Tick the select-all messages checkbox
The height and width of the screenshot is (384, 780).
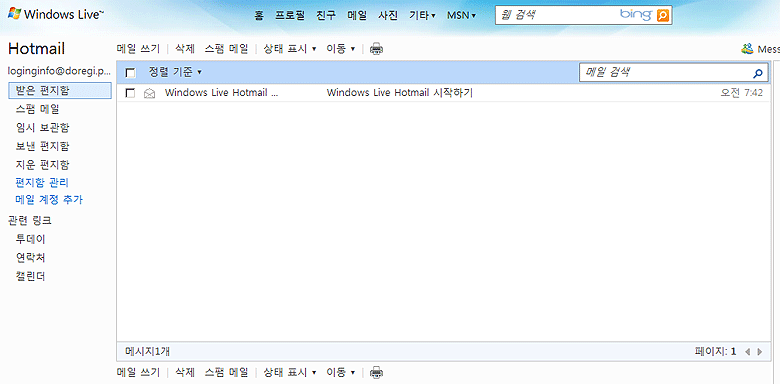tap(130, 73)
